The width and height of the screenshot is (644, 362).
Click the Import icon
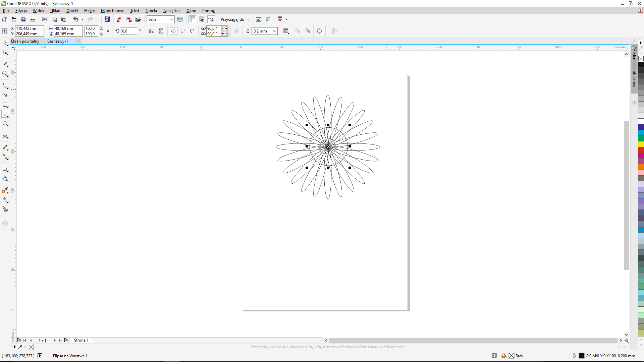tap(119, 19)
